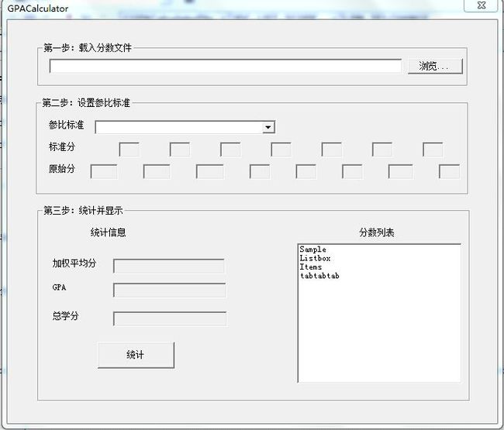Click the 加权平均分 label
Image resolution: width=504 pixels, height=430 pixels.
(x=74, y=263)
